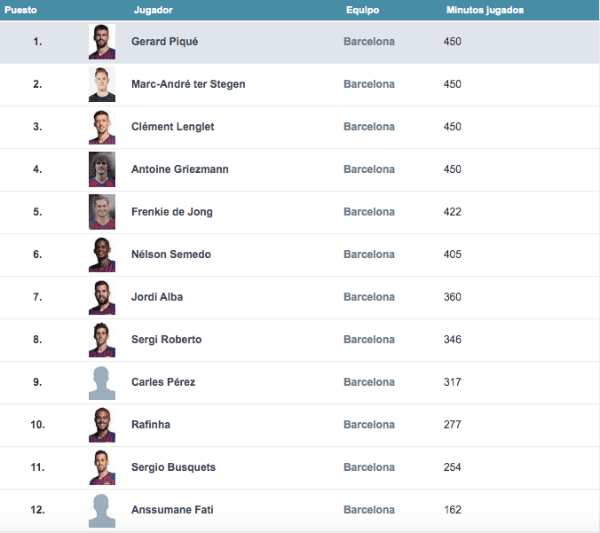Select Clément Lenglet's player photo
This screenshot has width=600, height=533.
pos(102,127)
